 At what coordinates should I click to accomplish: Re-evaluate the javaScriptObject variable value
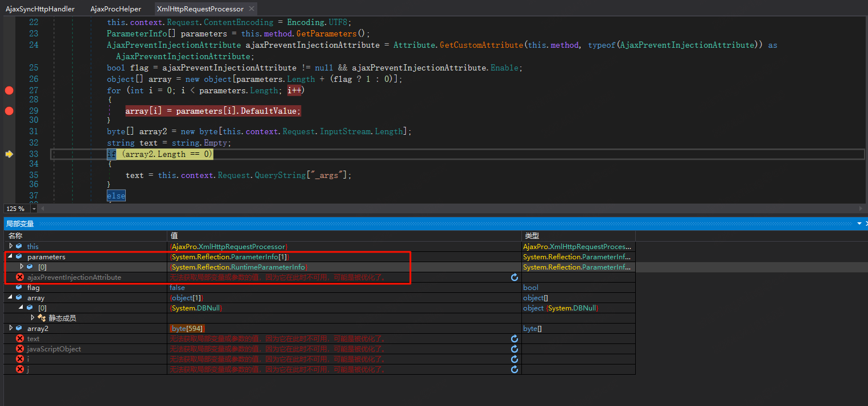click(x=515, y=349)
